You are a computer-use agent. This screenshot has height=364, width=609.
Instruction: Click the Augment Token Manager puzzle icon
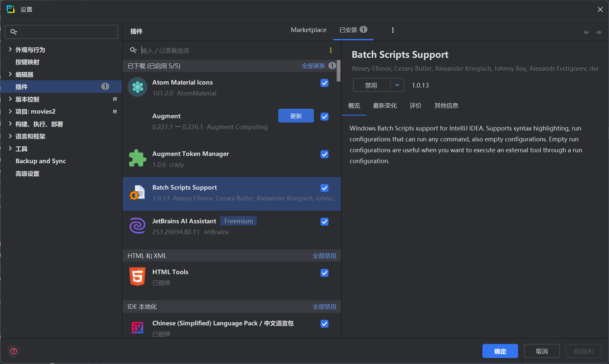[137, 158]
